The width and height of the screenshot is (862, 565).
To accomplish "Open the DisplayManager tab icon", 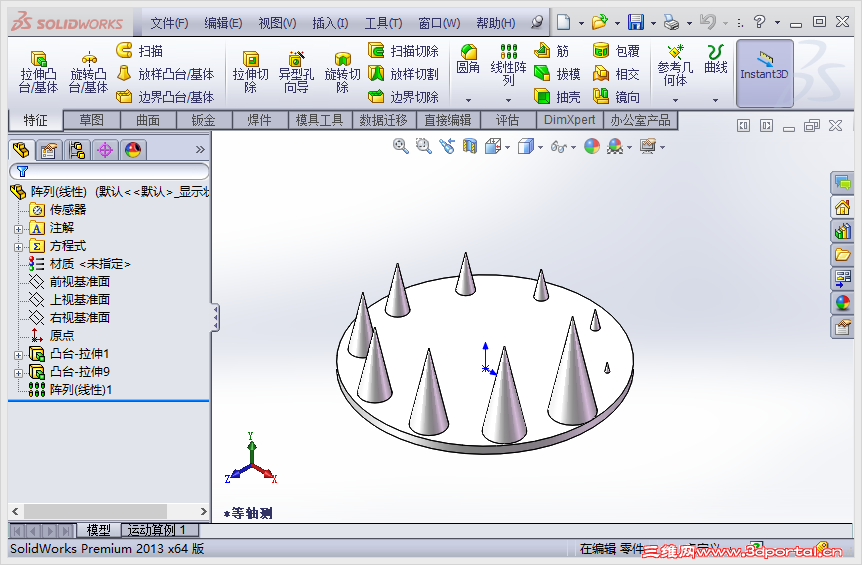I will point(133,149).
